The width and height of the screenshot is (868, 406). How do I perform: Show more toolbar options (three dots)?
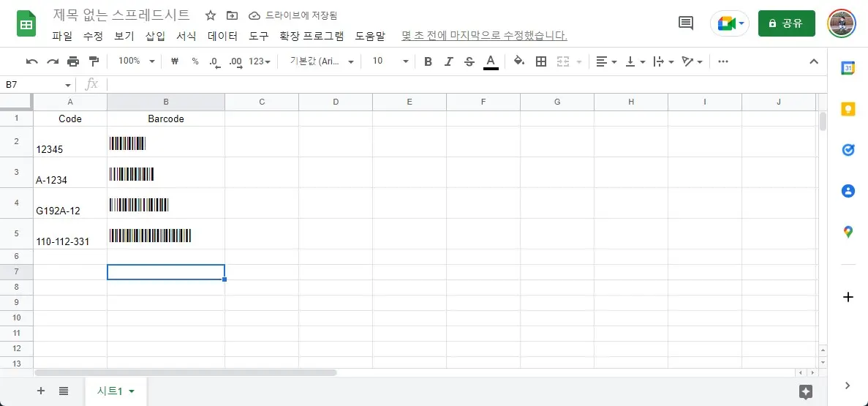722,61
